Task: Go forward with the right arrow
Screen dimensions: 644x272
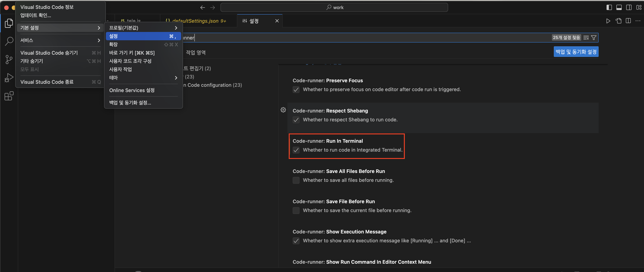Action: [x=213, y=8]
